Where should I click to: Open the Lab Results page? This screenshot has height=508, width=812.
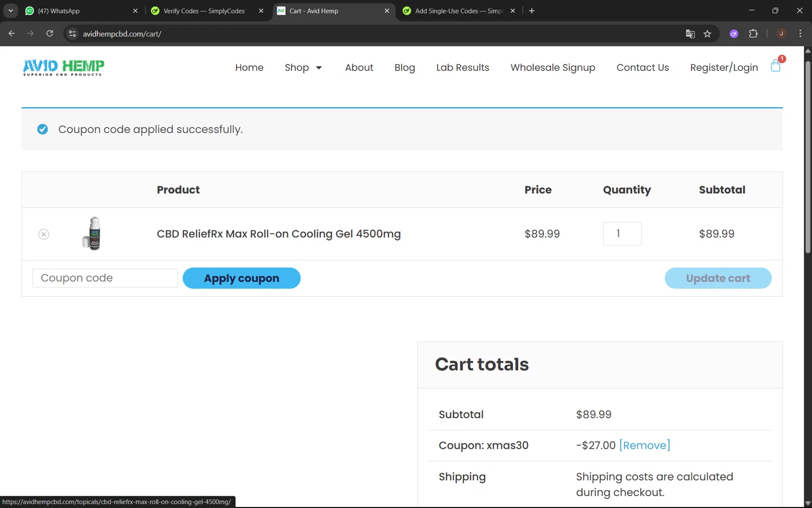[x=463, y=68]
